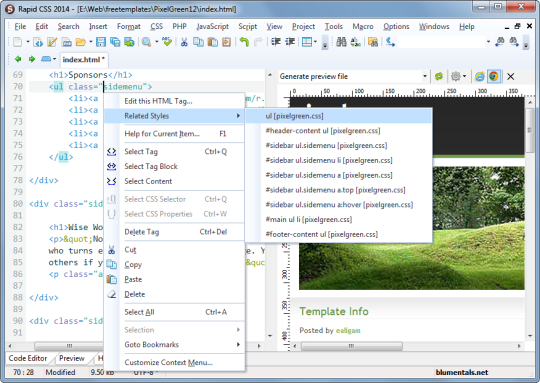Screen dimensions: 540x383
Task: Click the green refresh preview icon
Action: (439, 76)
